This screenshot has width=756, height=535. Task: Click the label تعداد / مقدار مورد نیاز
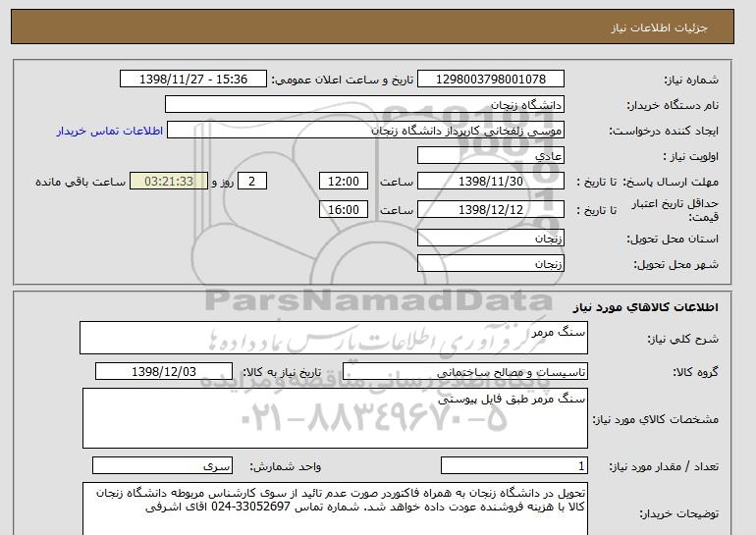664,466
